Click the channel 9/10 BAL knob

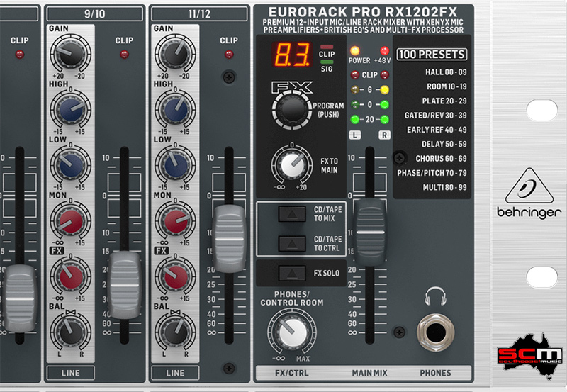(x=70, y=332)
